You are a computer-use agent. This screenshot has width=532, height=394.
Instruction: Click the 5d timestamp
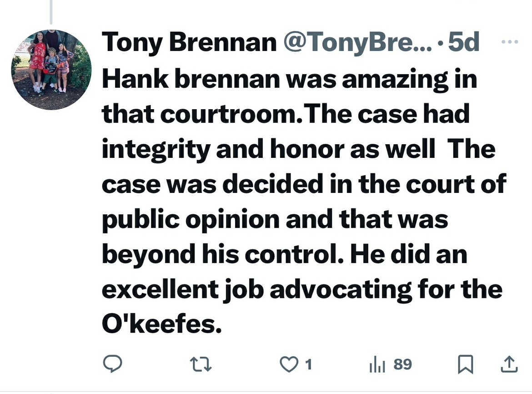pos(463,42)
